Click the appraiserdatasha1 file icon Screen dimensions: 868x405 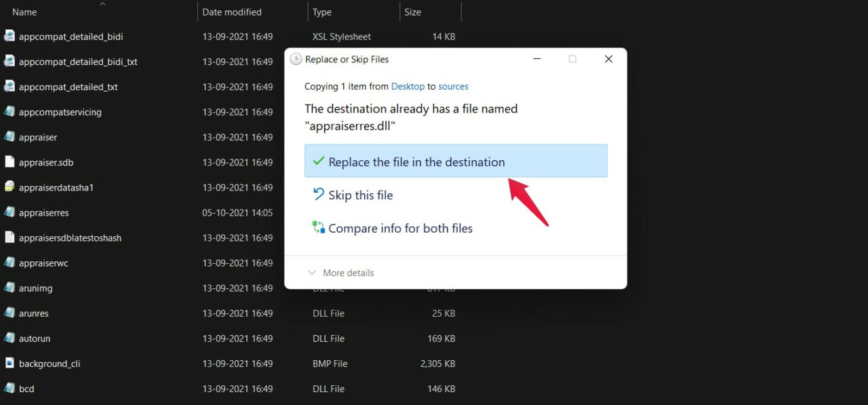point(9,187)
